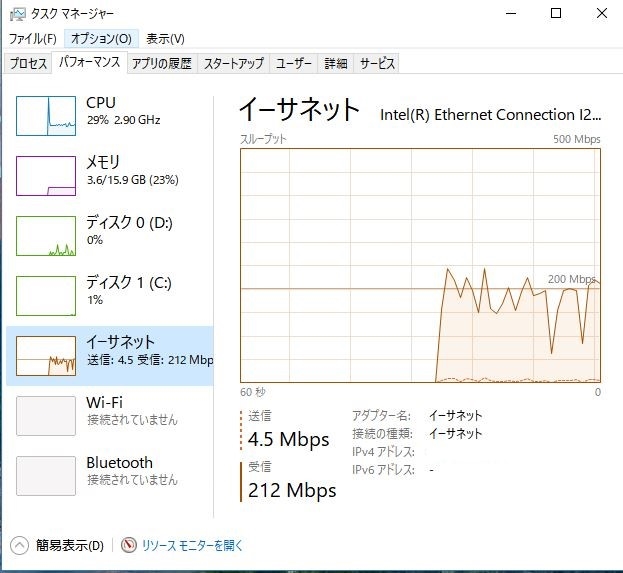Switch to the アプリの履歴 tab
This screenshot has width=623, height=573.
click(x=161, y=64)
